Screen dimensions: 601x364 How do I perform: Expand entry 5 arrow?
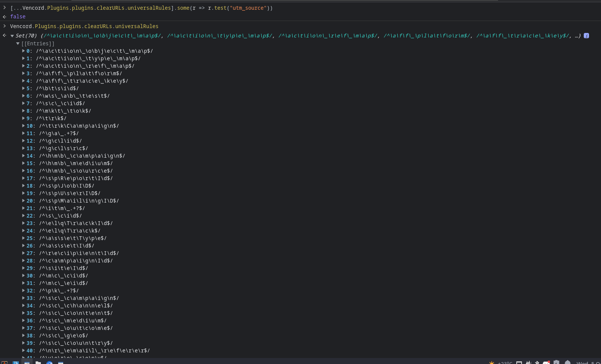tap(23, 88)
